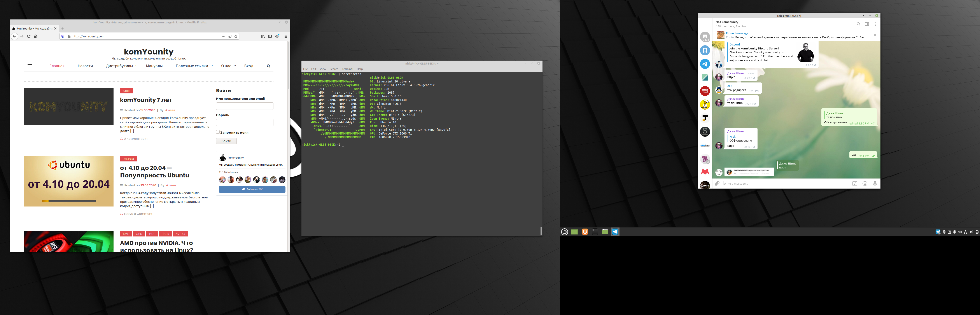The image size is (980, 315).
Task: Click the red Блог category tag
Action: (126, 91)
